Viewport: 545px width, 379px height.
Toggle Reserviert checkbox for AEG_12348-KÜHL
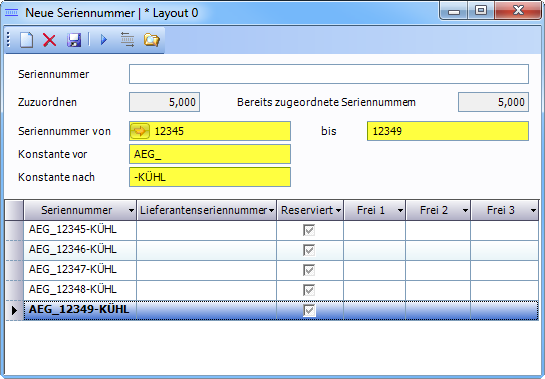(x=309, y=290)
